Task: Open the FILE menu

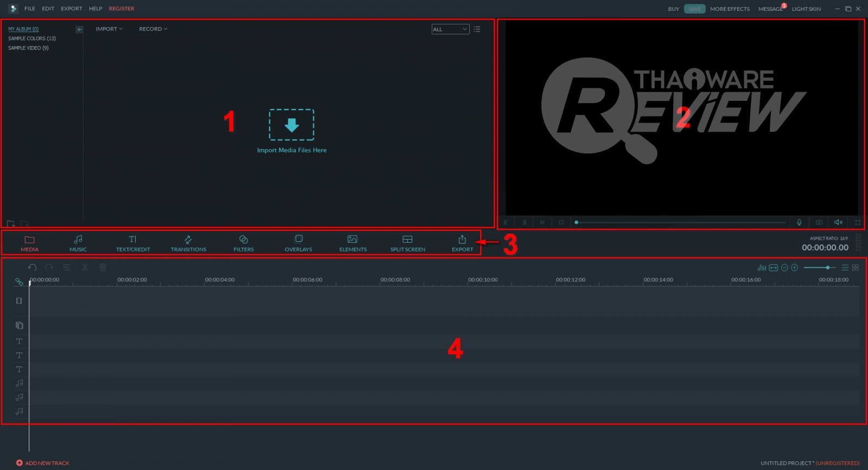Action: [30, 9]
